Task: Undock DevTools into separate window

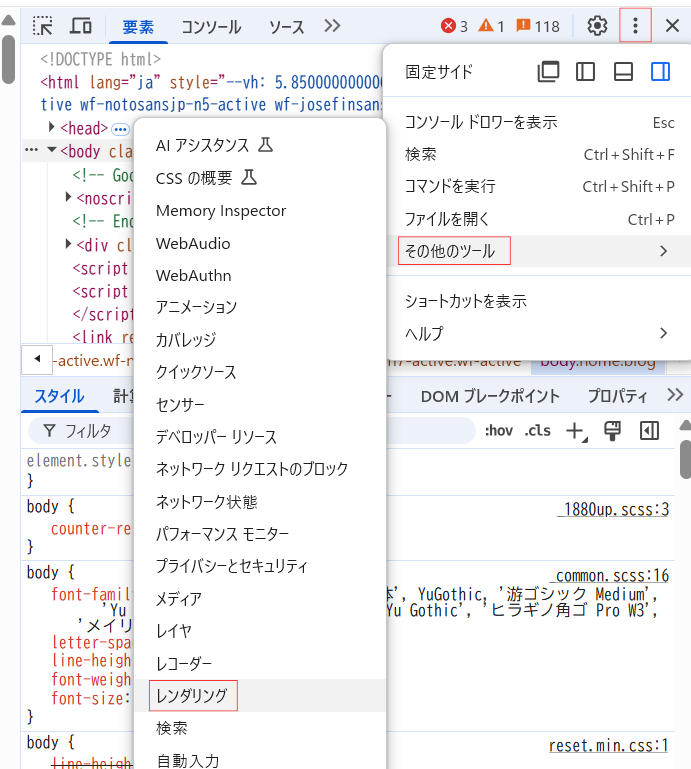Action: (548, 72)
